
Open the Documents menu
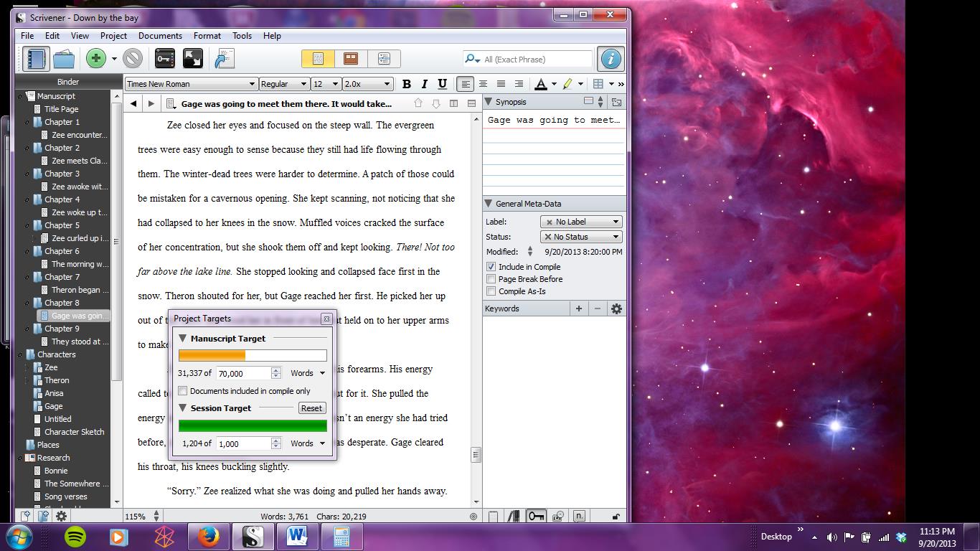pos(160,36)
